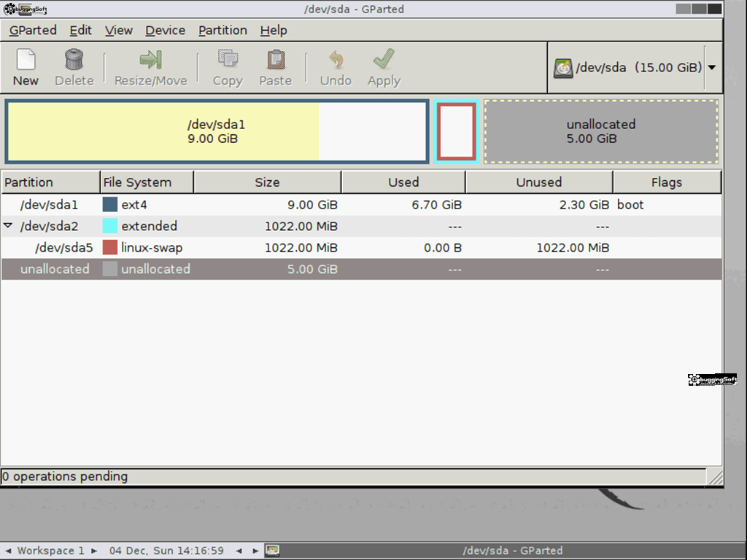747x560 pixels.
Task: Select the /dev/sda5 partition row
Action: (362, 248)
